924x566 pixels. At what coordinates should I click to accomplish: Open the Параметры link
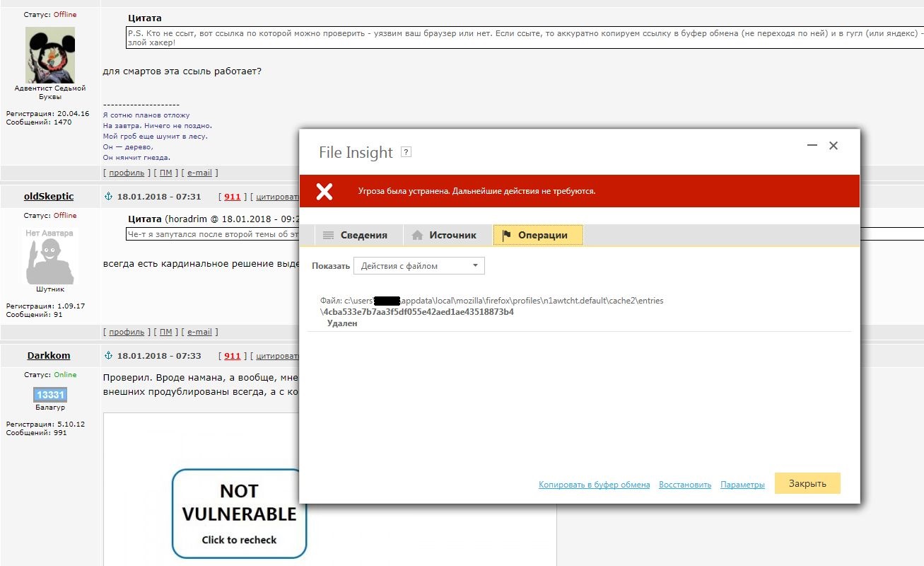742,485
